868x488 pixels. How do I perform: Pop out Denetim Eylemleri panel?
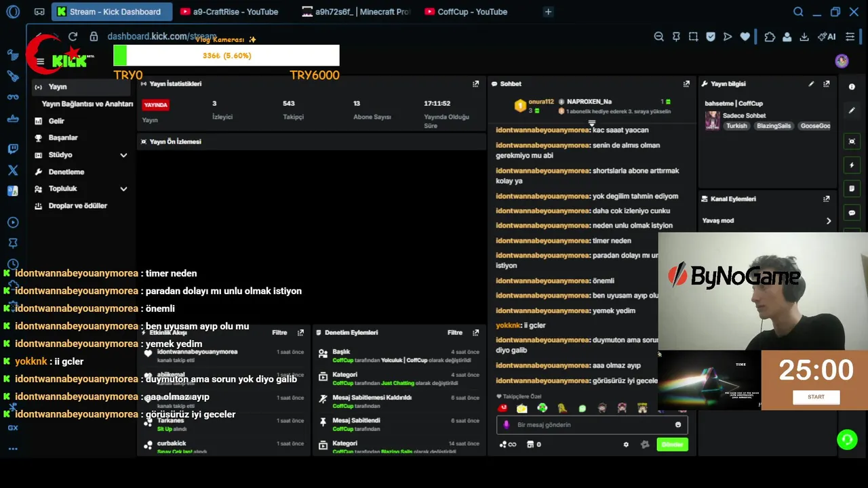tap(475, 333)
